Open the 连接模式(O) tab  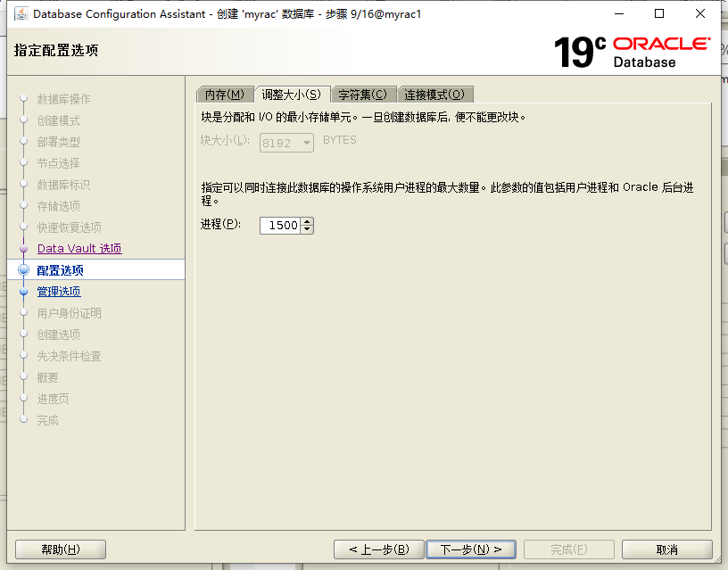pos(434,95)
